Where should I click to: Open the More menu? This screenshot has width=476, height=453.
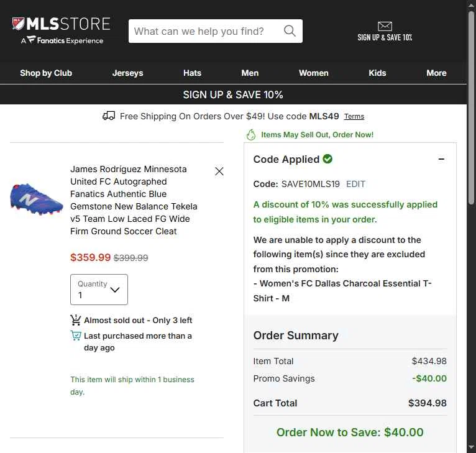coord(436,73)
